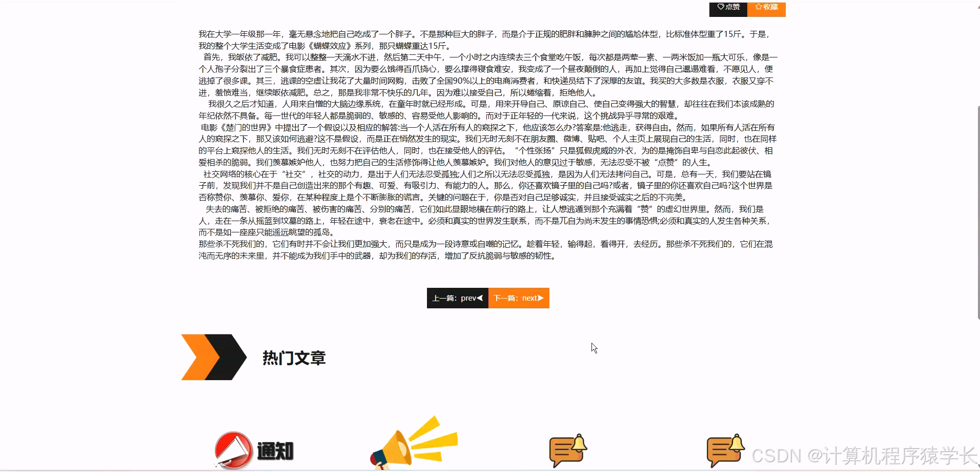Click the 热门文章 section heading
This screenshot has height=472, width=980.
pos(294,358)
